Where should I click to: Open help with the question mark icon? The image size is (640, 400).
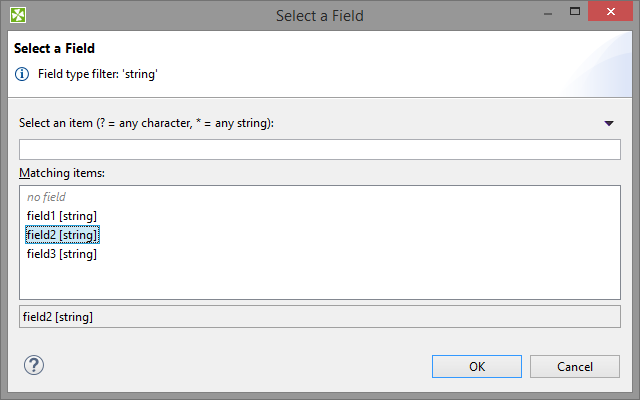[33, 366]
